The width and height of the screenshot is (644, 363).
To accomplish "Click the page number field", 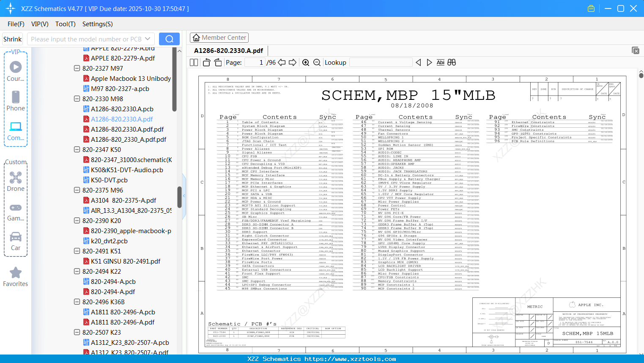I will coord(255,63).
